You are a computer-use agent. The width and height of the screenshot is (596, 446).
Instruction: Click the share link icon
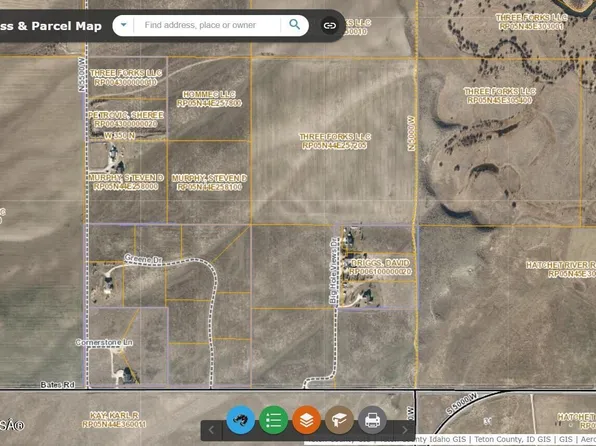329,26
